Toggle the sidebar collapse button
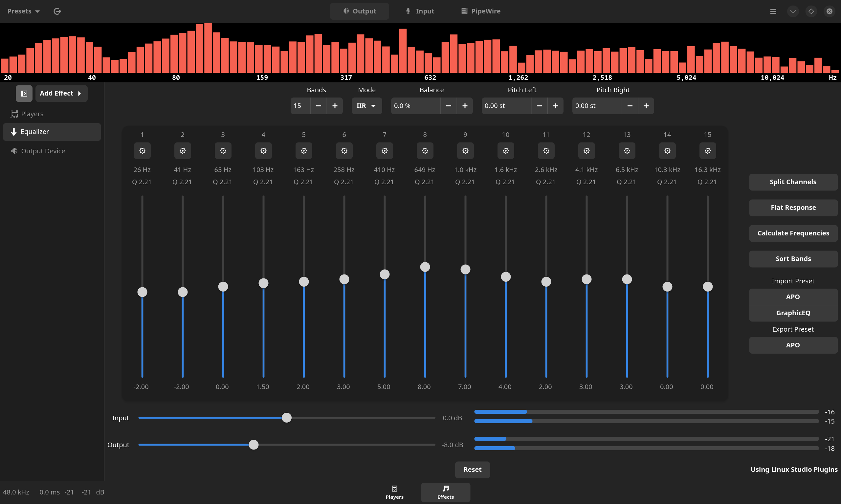 tap(24, 93)
